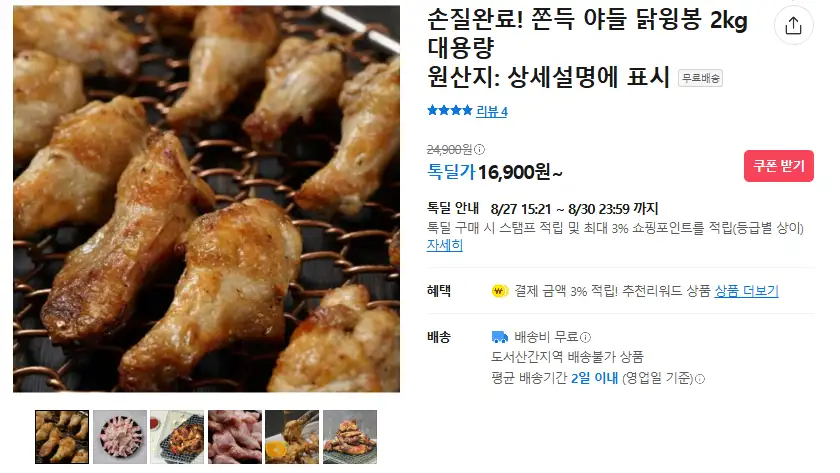Open 자세히 link under 톡딜 안내
The height and width of the screenshot is (473, 840).
click(445, 245)
